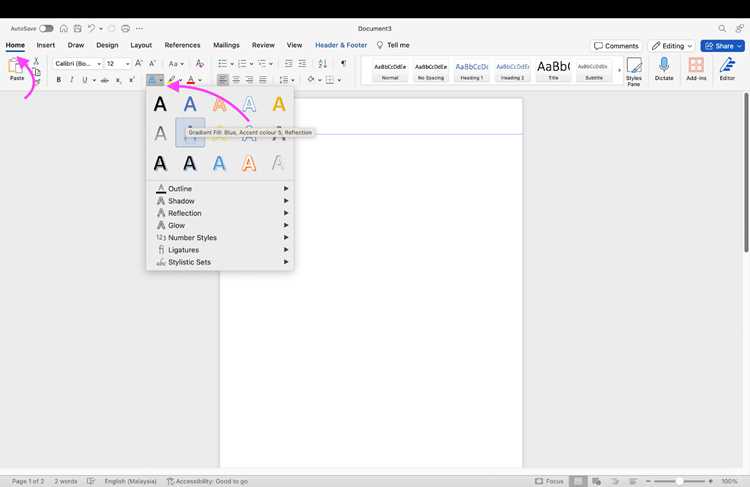
Task: Choose the orange outline A text effect
Action: [249, 163]
